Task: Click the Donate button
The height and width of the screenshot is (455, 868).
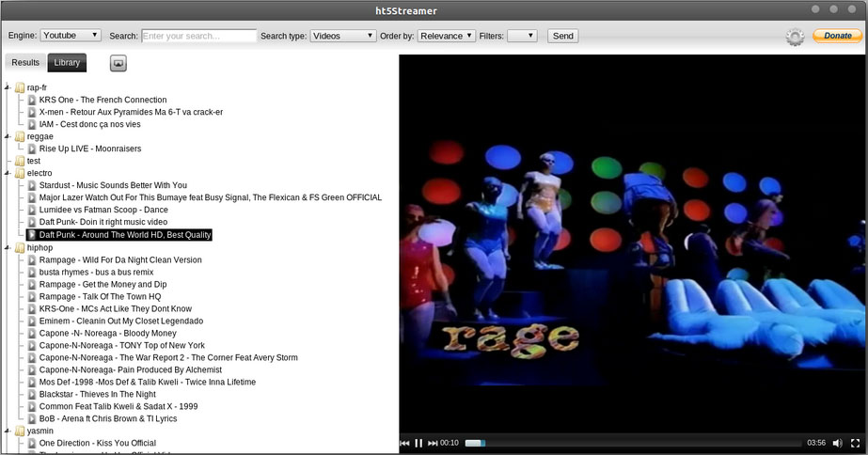Action: coord(837,36)
